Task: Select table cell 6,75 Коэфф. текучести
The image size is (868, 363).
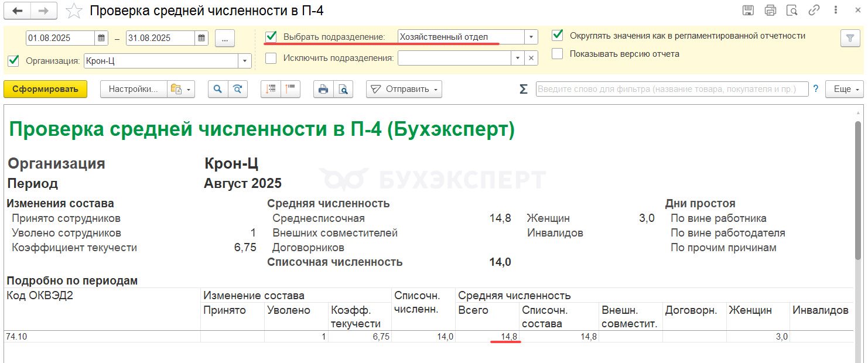Action: coord(360,337)
